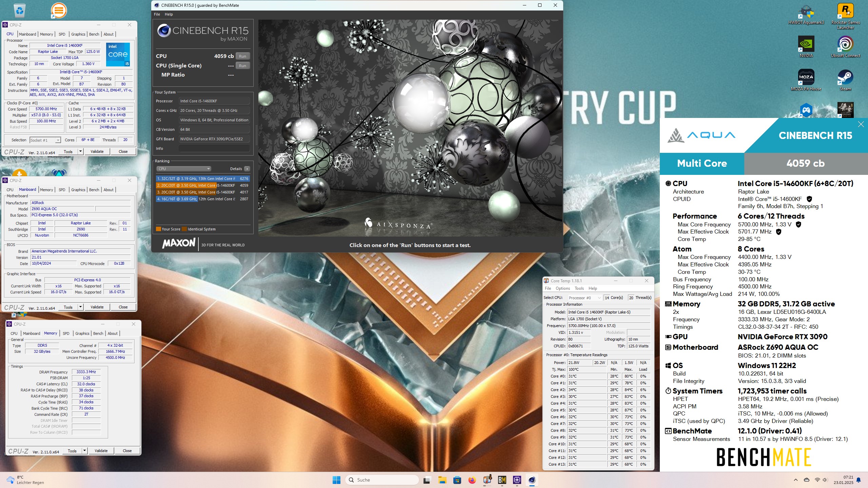
Task: Select ranking entry 4 with score 2807
Action: 203,199
